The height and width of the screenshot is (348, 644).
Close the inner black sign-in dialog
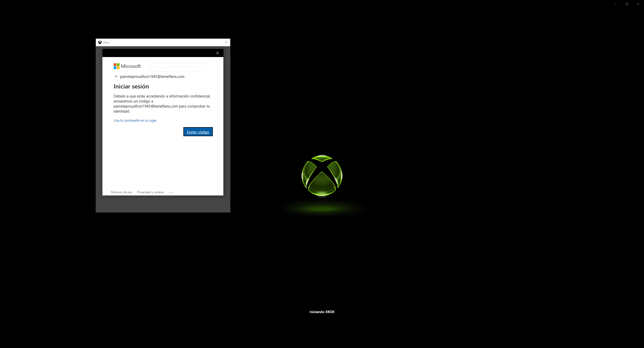218,53
